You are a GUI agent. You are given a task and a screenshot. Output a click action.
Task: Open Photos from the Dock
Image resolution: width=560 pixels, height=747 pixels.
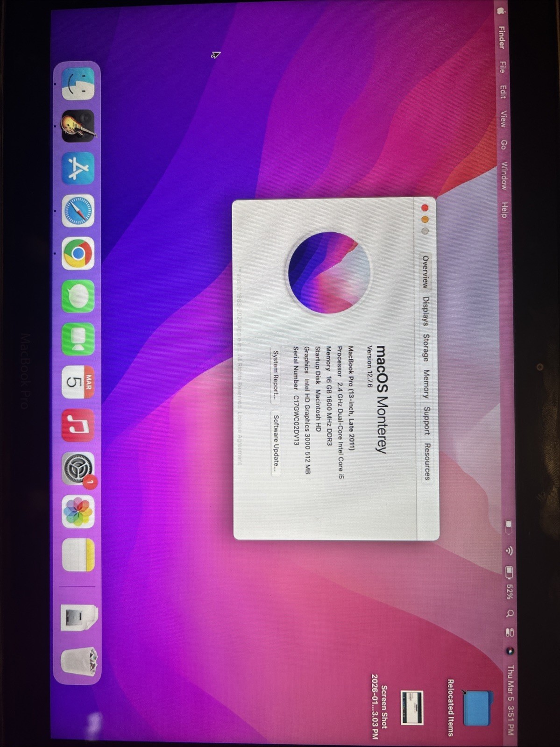click(x=78, y=512)
